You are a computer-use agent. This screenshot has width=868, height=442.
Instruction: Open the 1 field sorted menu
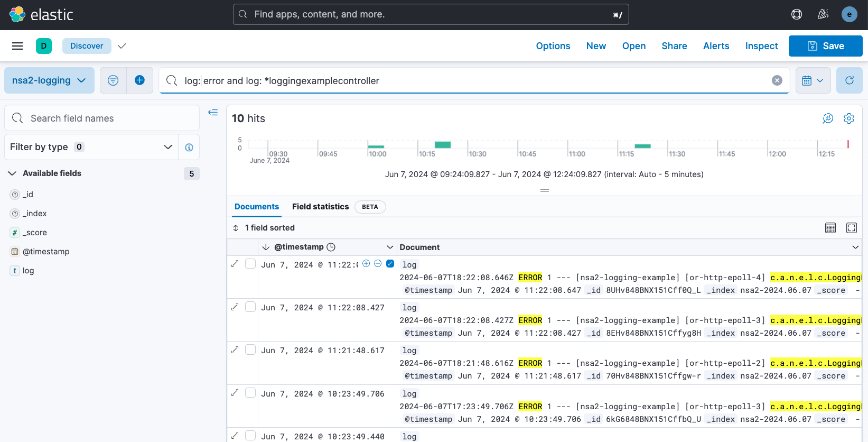coord(264,228)
